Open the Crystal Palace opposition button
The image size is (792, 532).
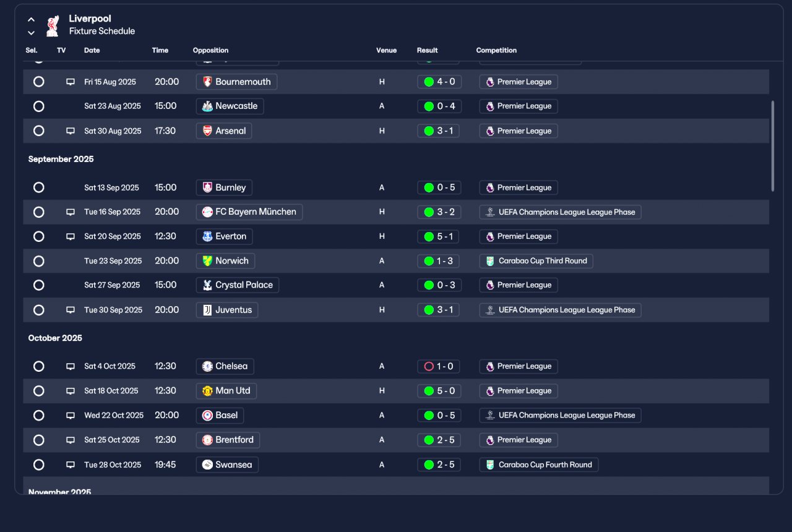tap(238, 285)
